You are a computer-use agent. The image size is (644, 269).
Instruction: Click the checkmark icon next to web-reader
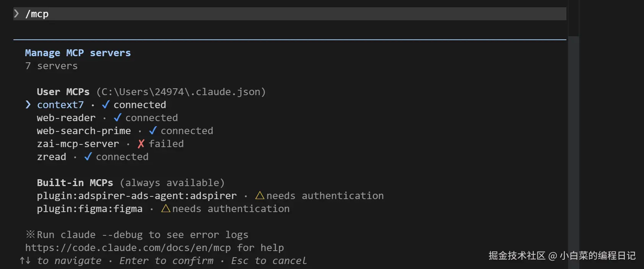coord(118,117)
